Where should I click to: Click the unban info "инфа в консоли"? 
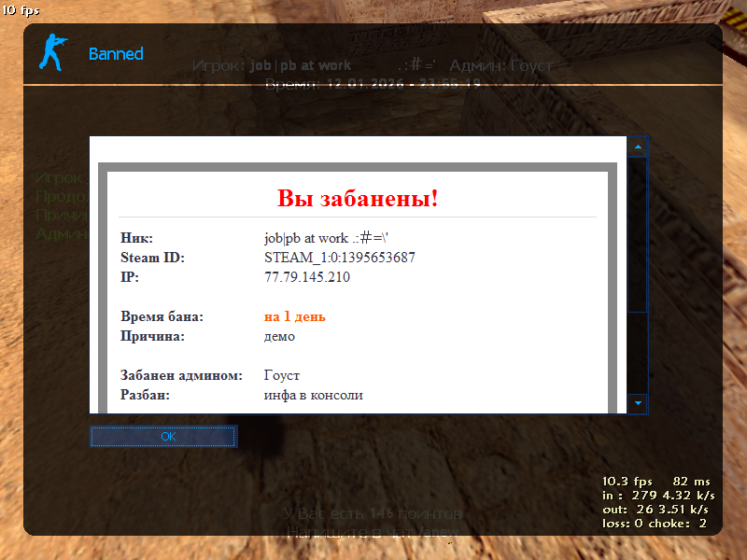(x=313, y=395)
